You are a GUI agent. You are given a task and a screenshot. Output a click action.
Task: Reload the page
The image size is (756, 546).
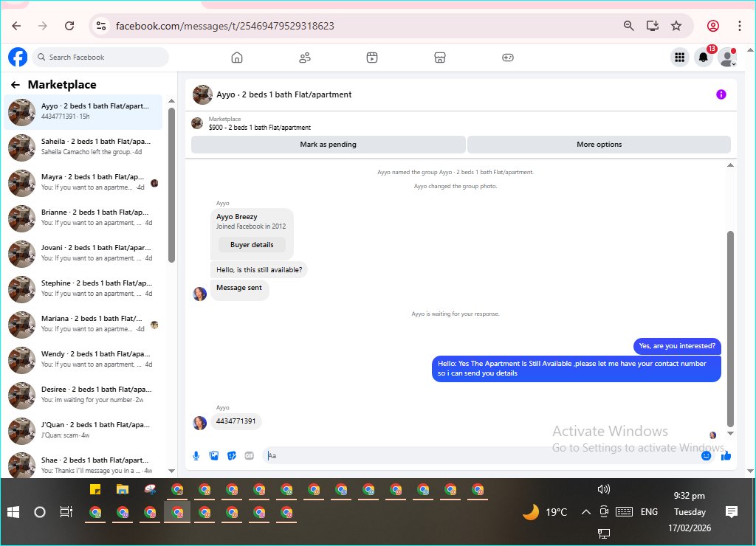click(69, 26)
